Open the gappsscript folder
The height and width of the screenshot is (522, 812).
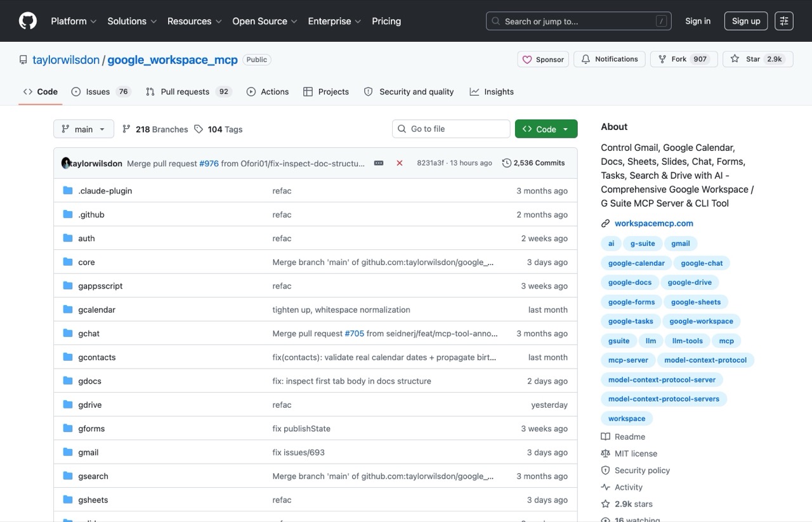click(100, 286)
